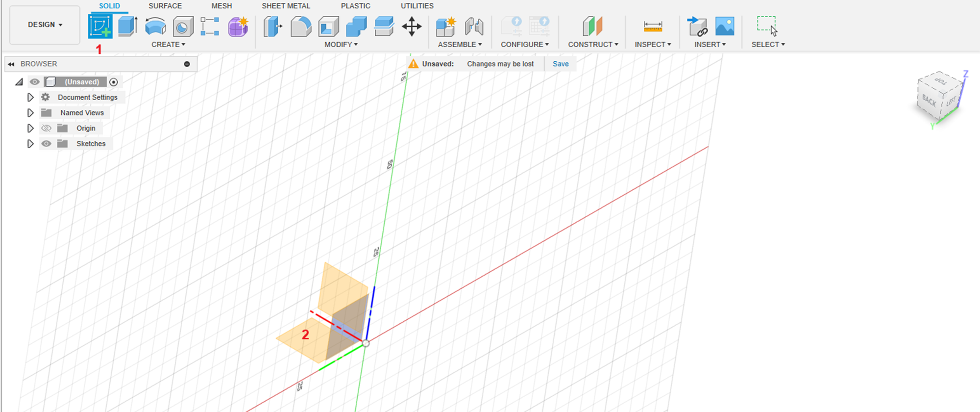Select the (Unsaved) document name

pos(82,82)
